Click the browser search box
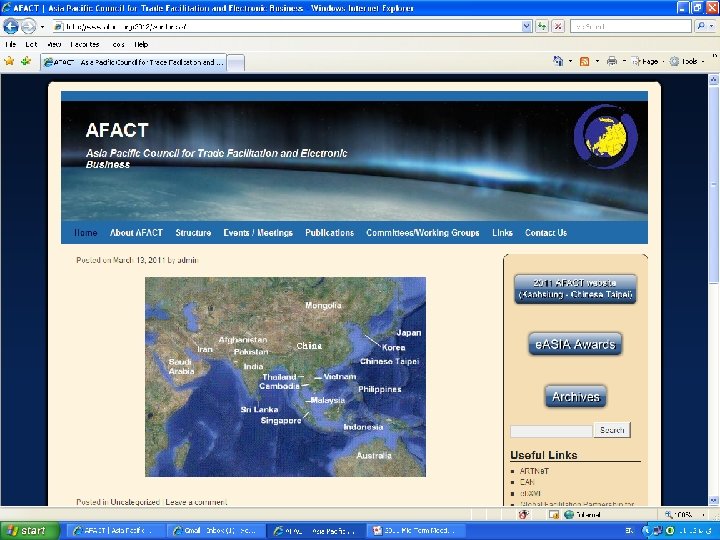This screenshot has height=540, width=720. 630,27
